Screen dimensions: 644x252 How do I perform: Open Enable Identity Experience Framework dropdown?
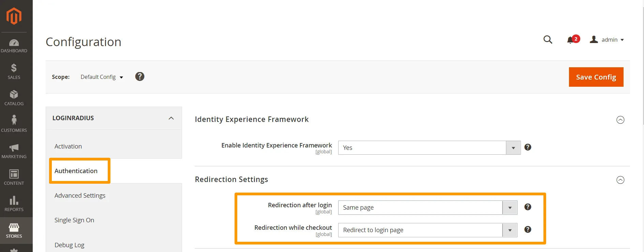point(429,148)
